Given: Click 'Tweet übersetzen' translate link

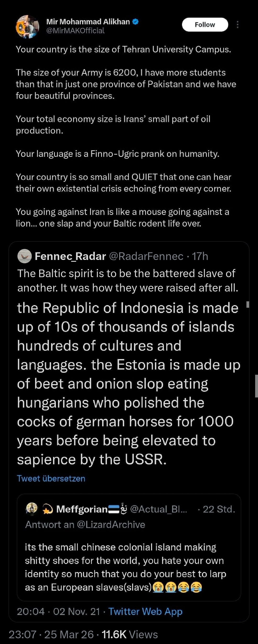Looking at the screenshot, I should [x=51, y=478].
